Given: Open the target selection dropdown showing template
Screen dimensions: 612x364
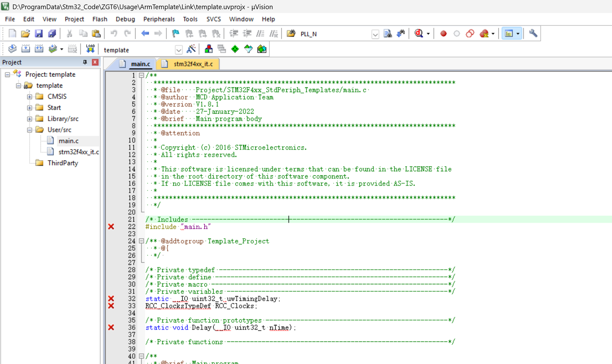Looking at the screenshot, I should (x=179, y=50).
